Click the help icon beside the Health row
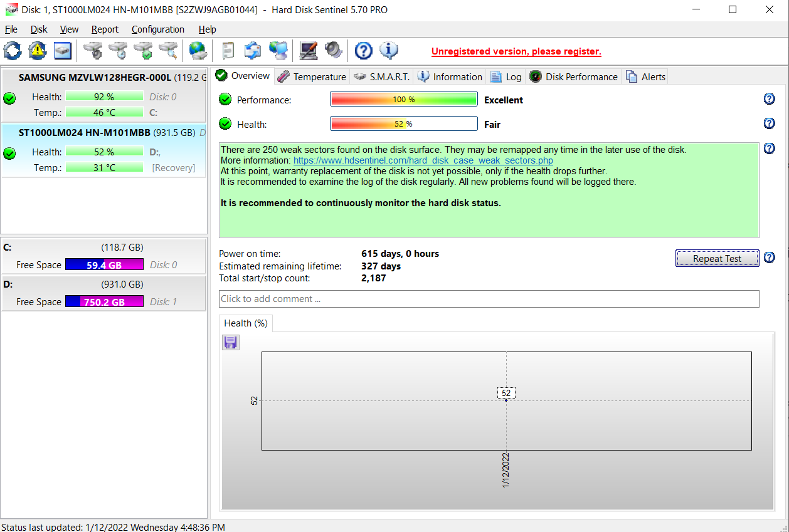Viewport: 789px width, 532px height. (770, 123)
